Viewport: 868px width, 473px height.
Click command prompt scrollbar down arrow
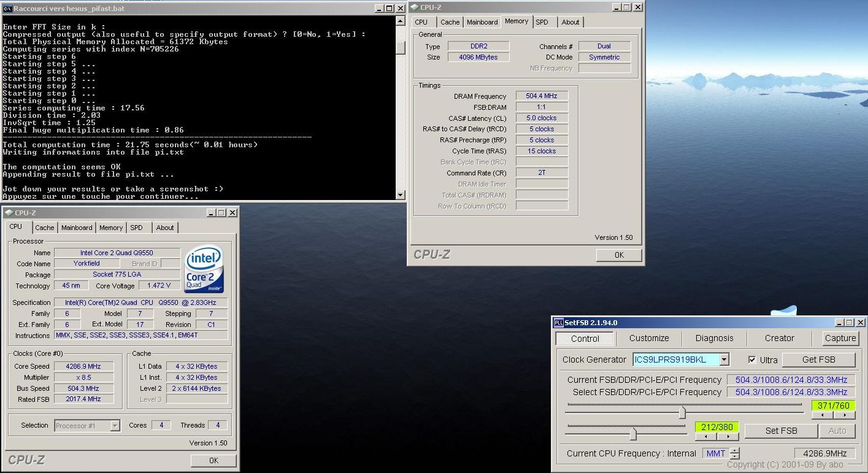tap(401, 195)
